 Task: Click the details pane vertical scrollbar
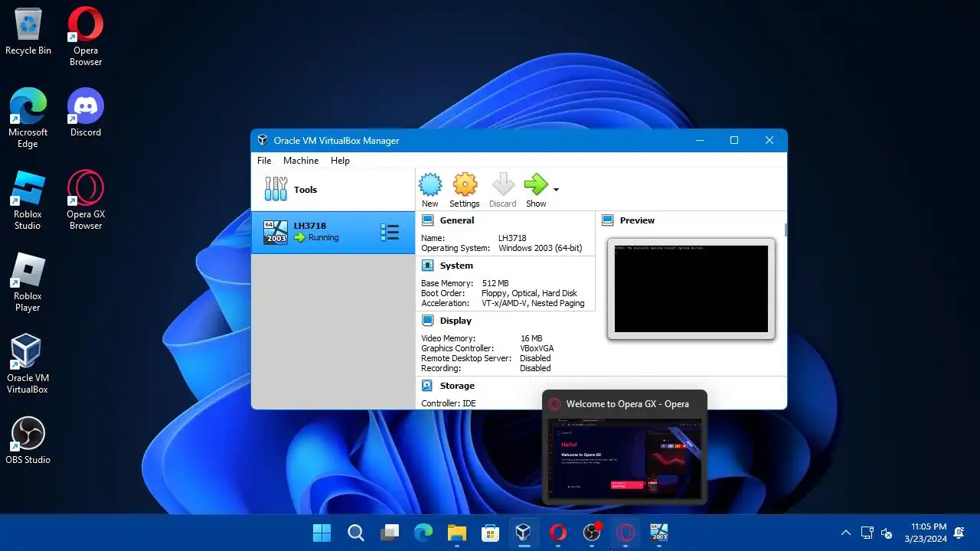(x=785, y=230)
